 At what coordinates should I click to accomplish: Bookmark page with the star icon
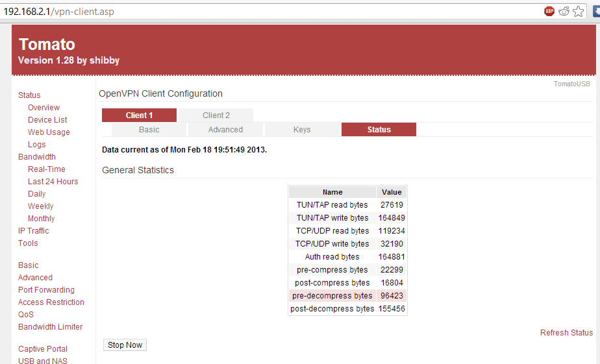pos(578,12)
